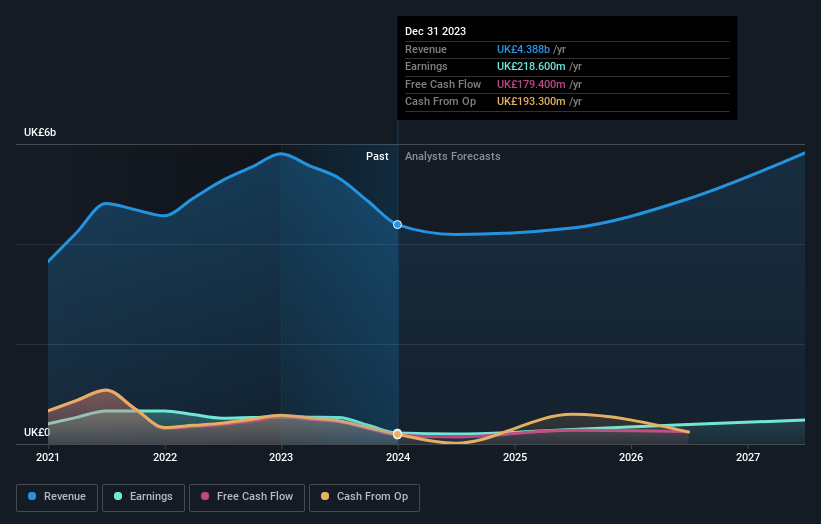
Task: Click the UK£179.400m free cash flow value
Action: (x=531, y=84)
